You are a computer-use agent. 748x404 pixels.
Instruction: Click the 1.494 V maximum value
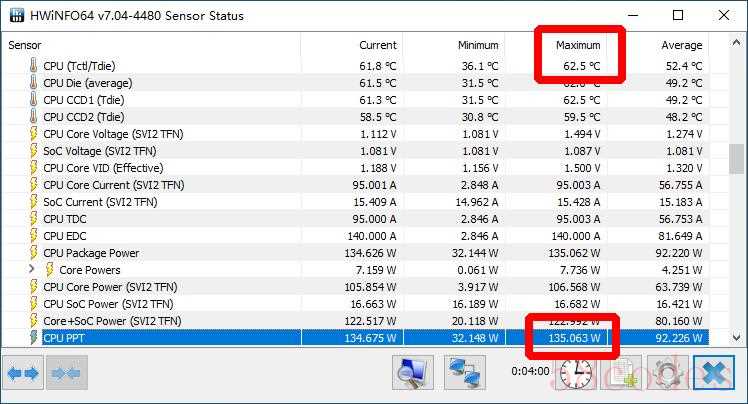[582, 134]
